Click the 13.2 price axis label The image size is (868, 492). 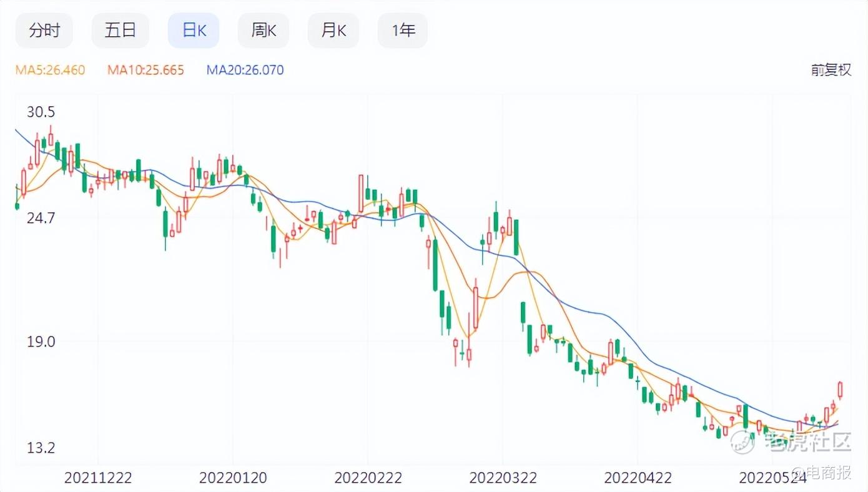tap(41, 448)
